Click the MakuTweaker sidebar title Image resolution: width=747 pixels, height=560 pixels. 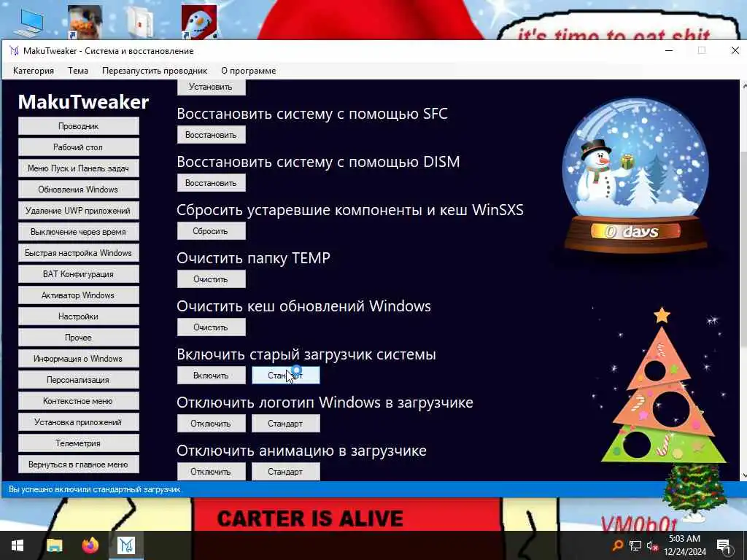(x=83, y=102)
